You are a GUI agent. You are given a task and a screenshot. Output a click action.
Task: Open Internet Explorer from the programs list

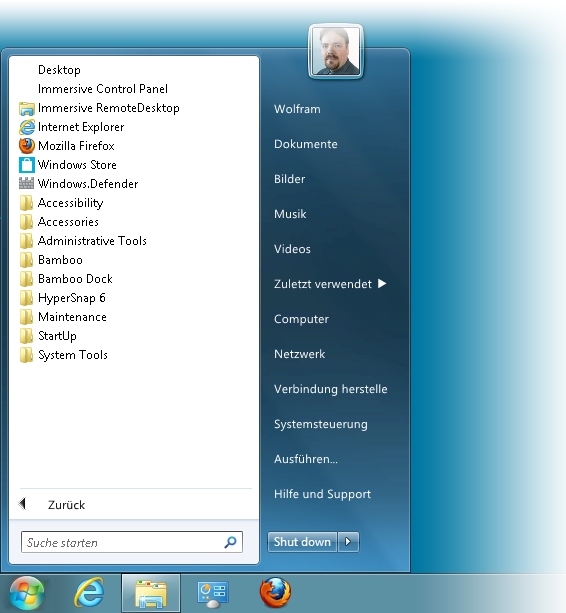[x=72, y=127]
